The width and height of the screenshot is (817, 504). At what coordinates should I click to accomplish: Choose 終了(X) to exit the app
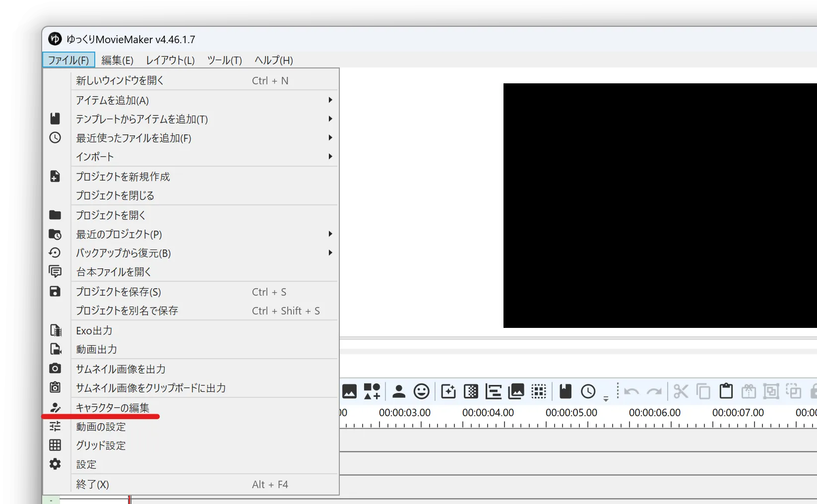(191, 484)
